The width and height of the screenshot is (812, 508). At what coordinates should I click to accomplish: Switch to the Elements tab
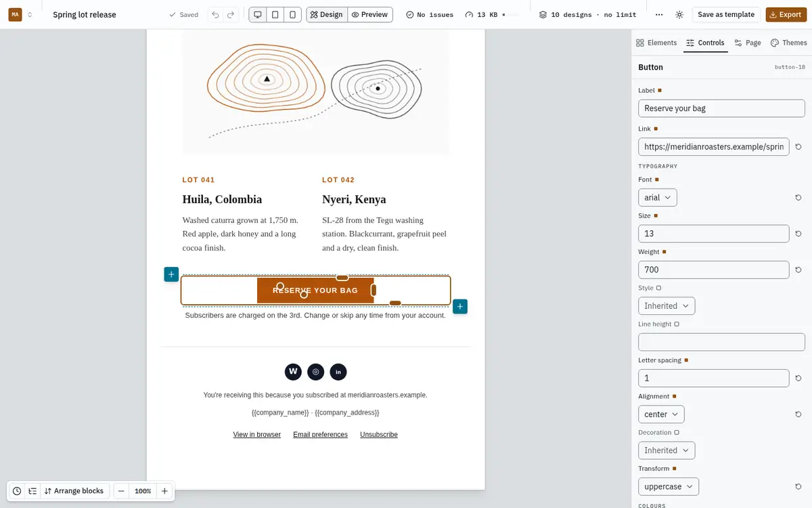point(656,43)
